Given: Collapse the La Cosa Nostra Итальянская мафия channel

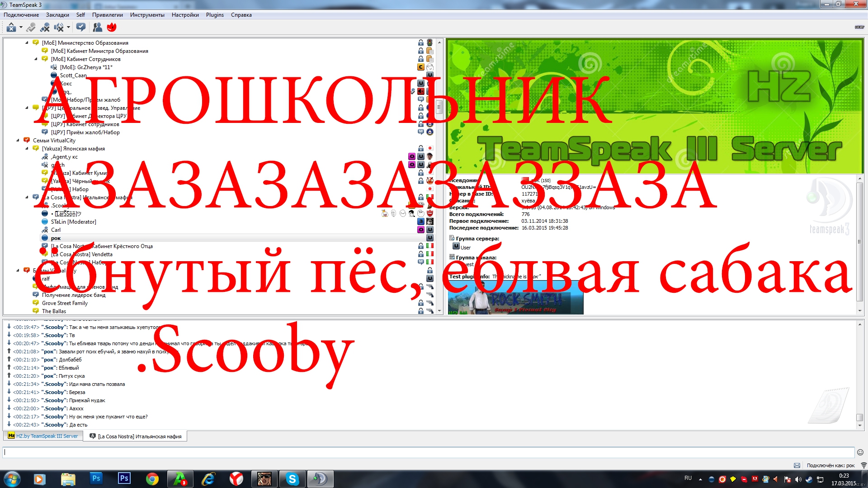Looking at the screenshot, I should click(27, 197).
